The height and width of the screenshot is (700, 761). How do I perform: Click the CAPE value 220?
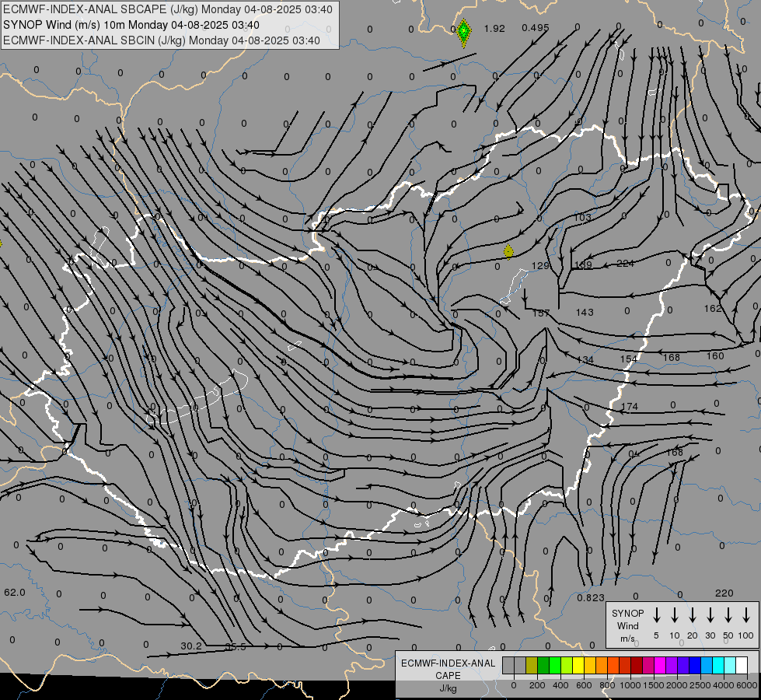coord(724,593)
